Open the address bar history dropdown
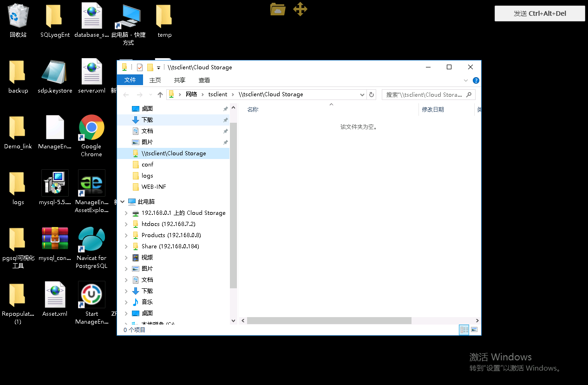This screenshot has width=588, height=385. pos(362,94)
